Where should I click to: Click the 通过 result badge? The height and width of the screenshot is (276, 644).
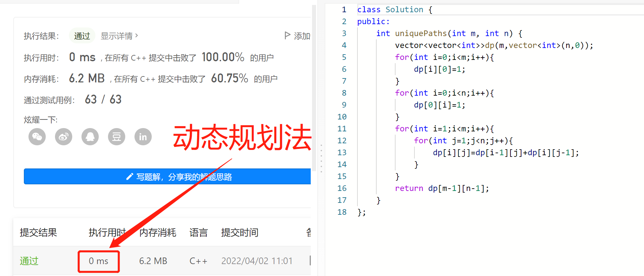(x=82, y=36)
